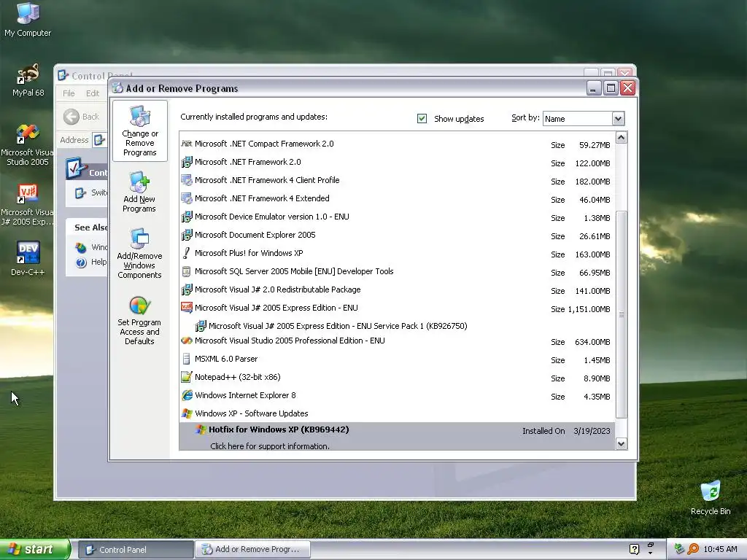Viewport: 747px width, 560px height.
Task: Click the .NET Framework 4 Extended icon
Action: tap(187, 198)
